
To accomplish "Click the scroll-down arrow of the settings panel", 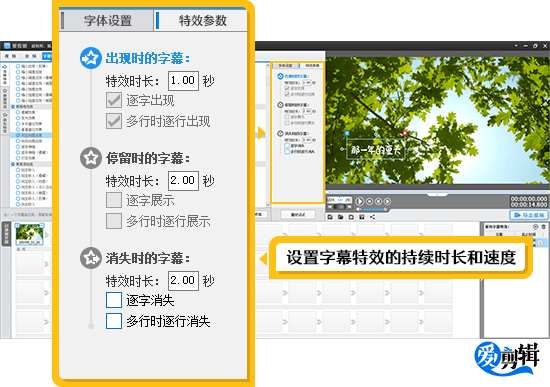I will [268, 204].
